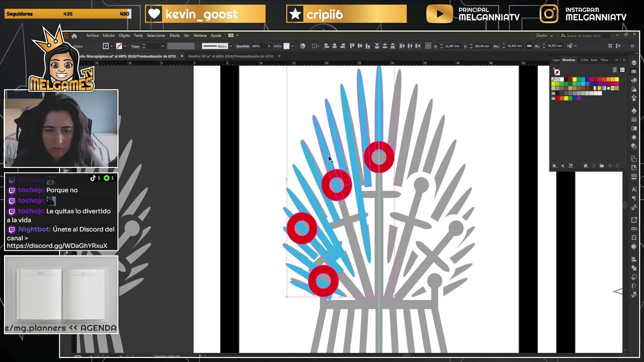The width and height of the screenshot is (644, 362).
Task: Switch swatches to list view
Action: click(615, 70)
